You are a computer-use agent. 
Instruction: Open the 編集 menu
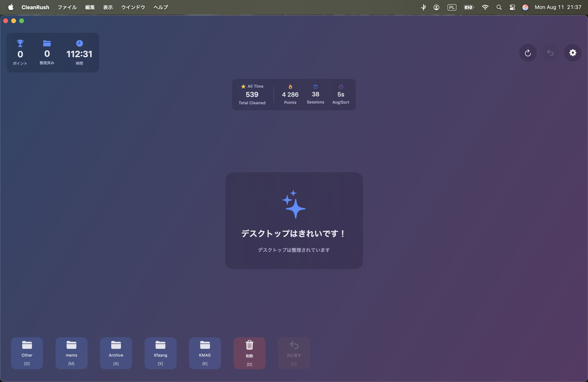pos(90,7)
